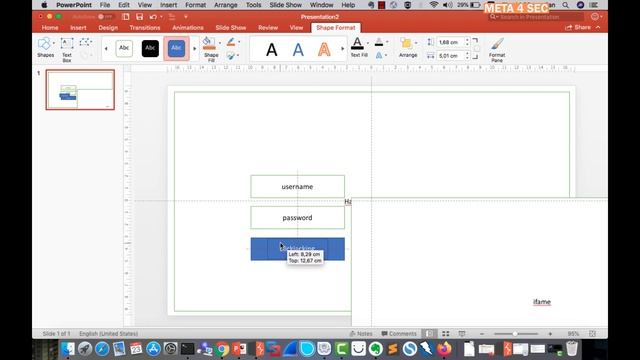Open the Comments pane button
This screenshot has width=640, height=360.
coord(399,334)
